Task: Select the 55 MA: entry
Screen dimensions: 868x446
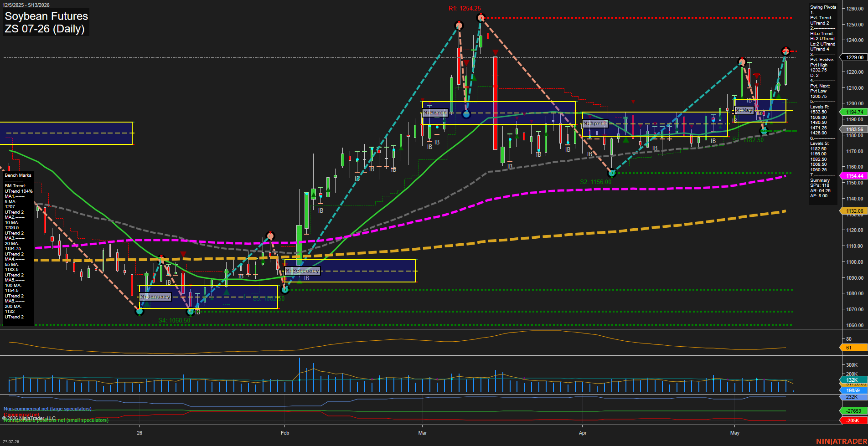Action: [x=12, y=265]
